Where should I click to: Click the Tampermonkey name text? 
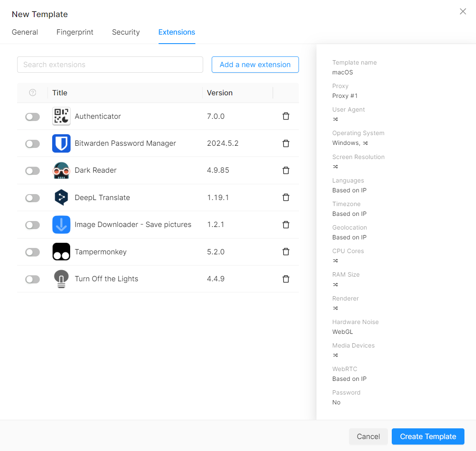[x=101, y=252]
